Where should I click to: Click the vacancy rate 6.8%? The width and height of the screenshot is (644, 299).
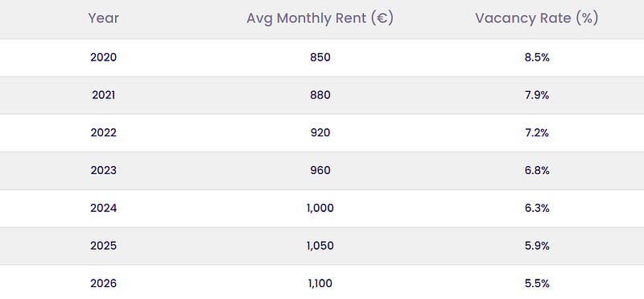tap(537, 171)
